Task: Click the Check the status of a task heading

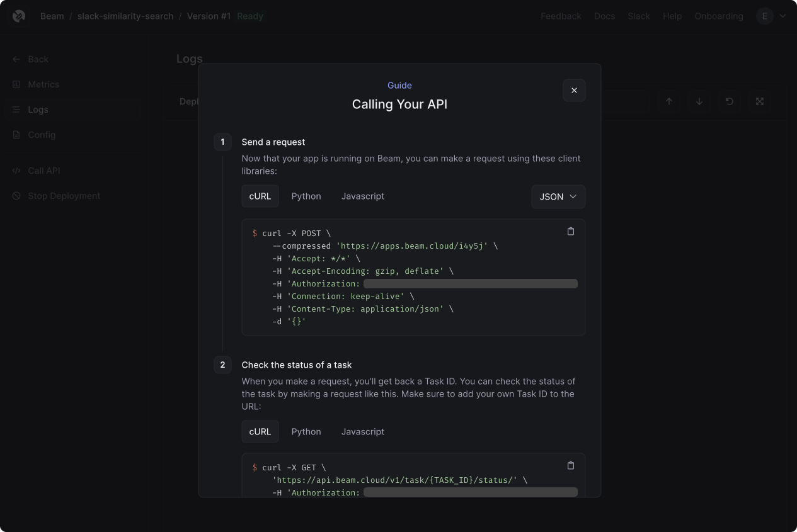Action: coord(297,365)
